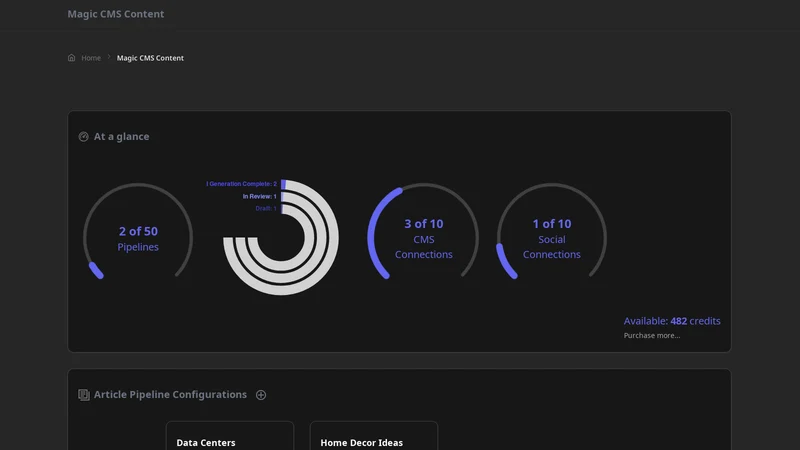
Task: Click the In Review: 1 chart label
Action: (x=260, y=196)
